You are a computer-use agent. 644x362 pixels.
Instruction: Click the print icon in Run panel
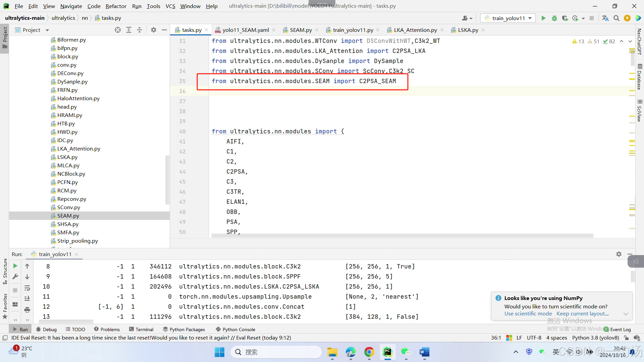pyautogui.click(x=27, y=309)
